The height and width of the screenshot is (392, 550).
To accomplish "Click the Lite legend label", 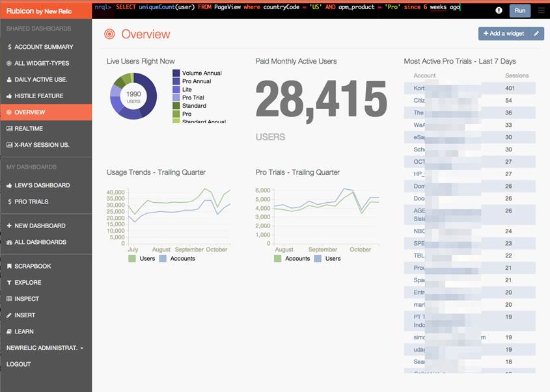I will [187, 90].
